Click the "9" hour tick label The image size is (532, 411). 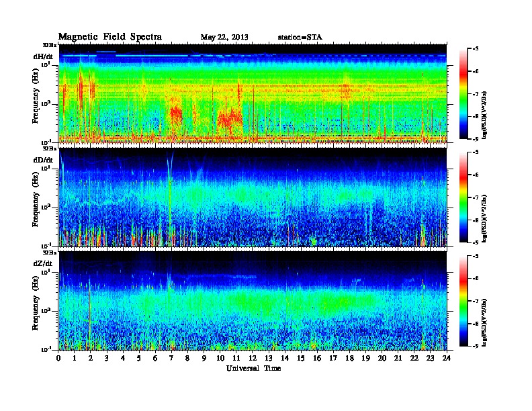[x=204, y=358]
